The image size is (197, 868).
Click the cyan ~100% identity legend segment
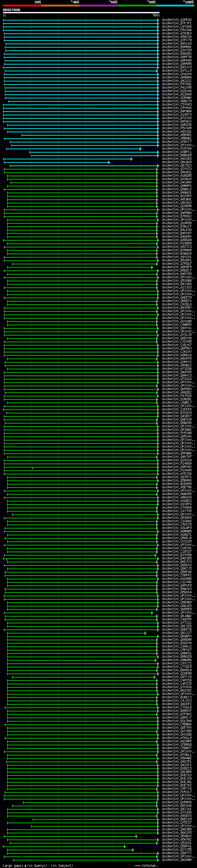175,6
